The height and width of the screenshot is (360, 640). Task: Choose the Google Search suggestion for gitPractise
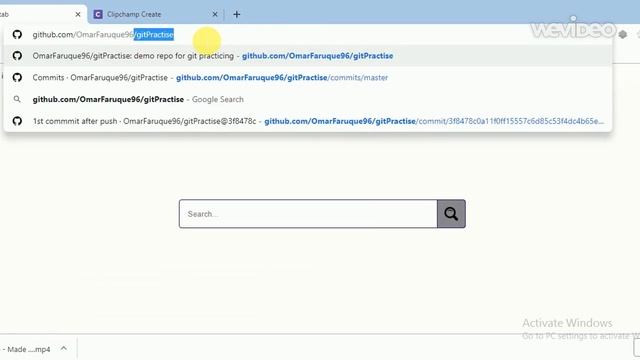pyautogui.click(x=308, y=99)
